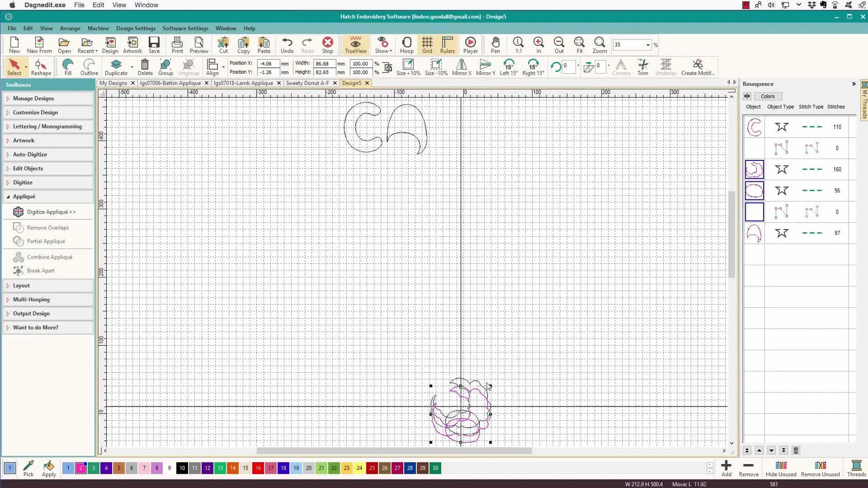Apply Mirror X to selected object
Viewport: 868px width, 488px height.
click(461, 67)
